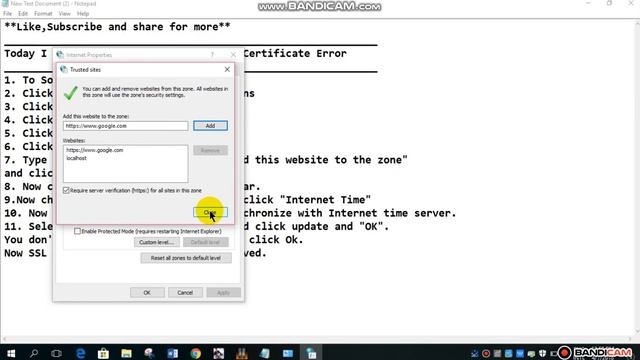Open Notepad Format menu
This screenshot has width=640, height=360.
[43, 13]
